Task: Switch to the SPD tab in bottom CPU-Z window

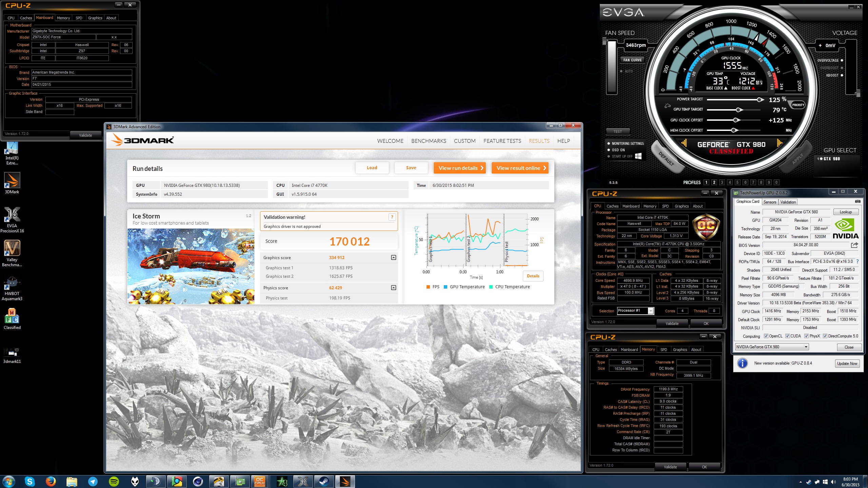Action: (x=664, y=350)
